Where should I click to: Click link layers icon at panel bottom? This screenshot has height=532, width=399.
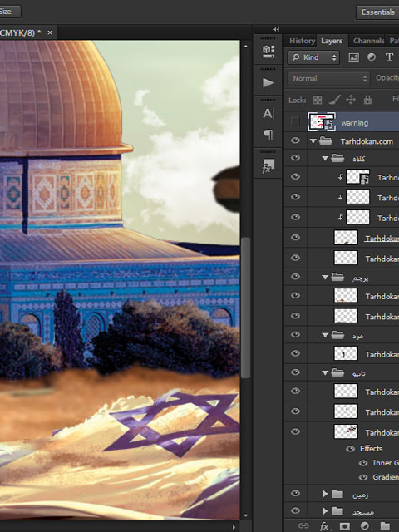[303, 525]
